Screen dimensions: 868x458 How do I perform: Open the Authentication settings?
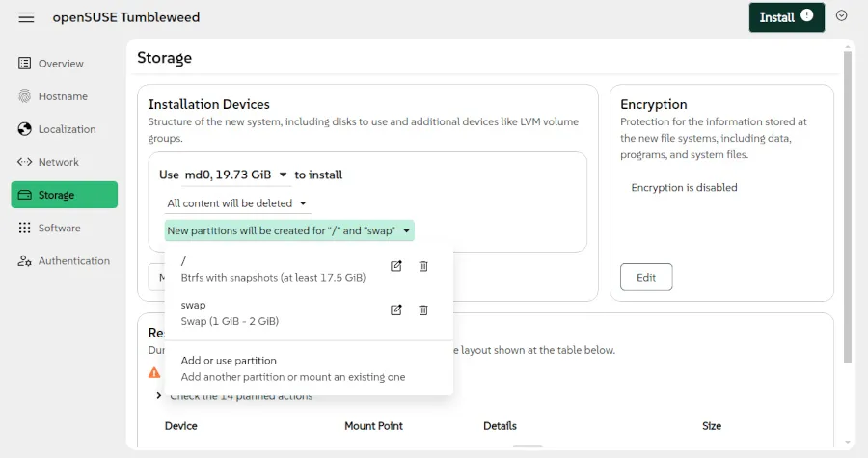point(73,261)
